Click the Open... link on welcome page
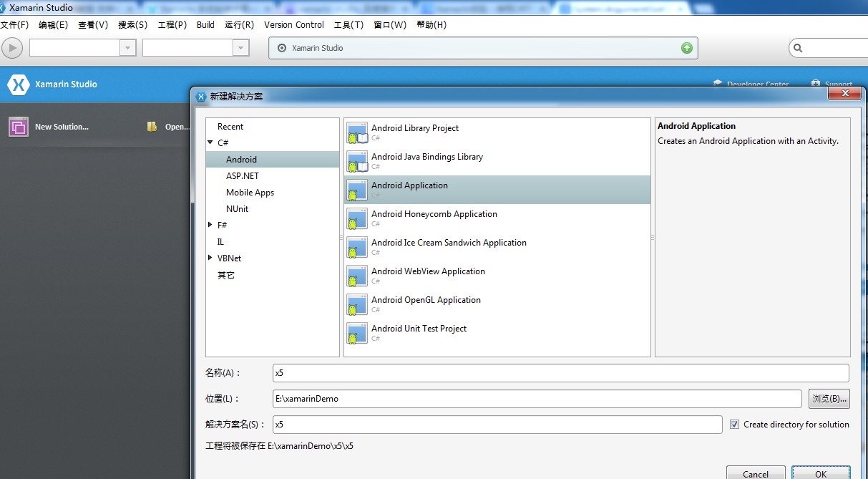868x479 pixels. pyautogui.click(x=177, y=127)
